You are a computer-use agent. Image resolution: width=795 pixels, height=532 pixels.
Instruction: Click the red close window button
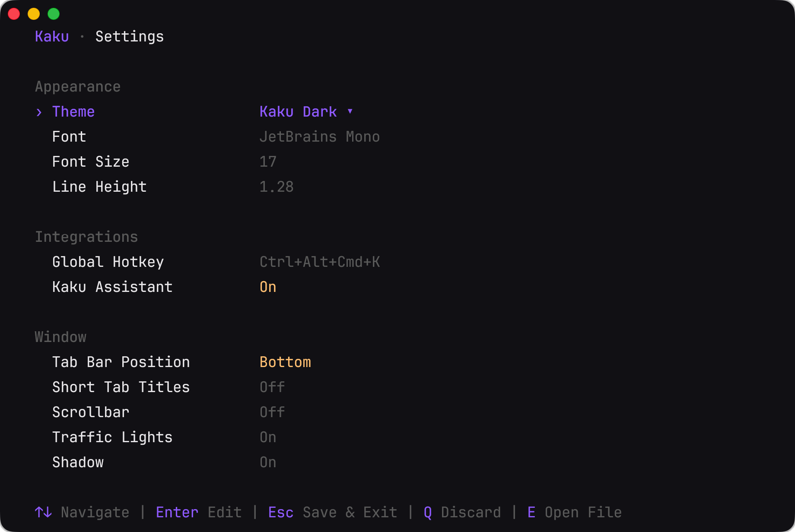click(14, 14)
